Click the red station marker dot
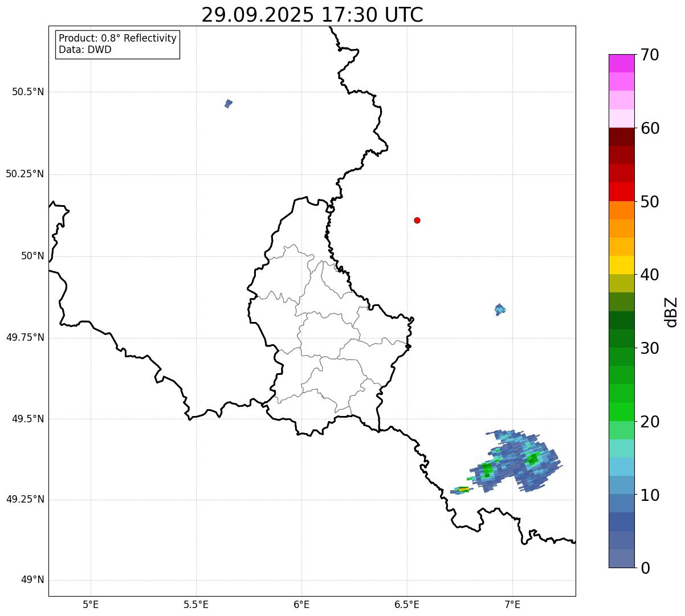The height and width of the screenshot is (616, 685). pos(417,220)
